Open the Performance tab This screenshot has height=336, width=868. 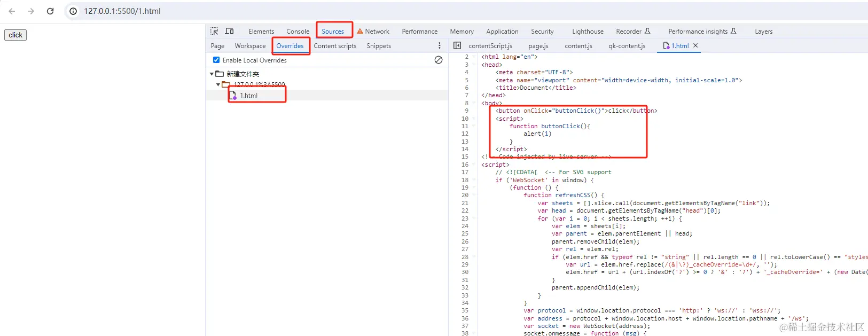[x=419, y=32]
